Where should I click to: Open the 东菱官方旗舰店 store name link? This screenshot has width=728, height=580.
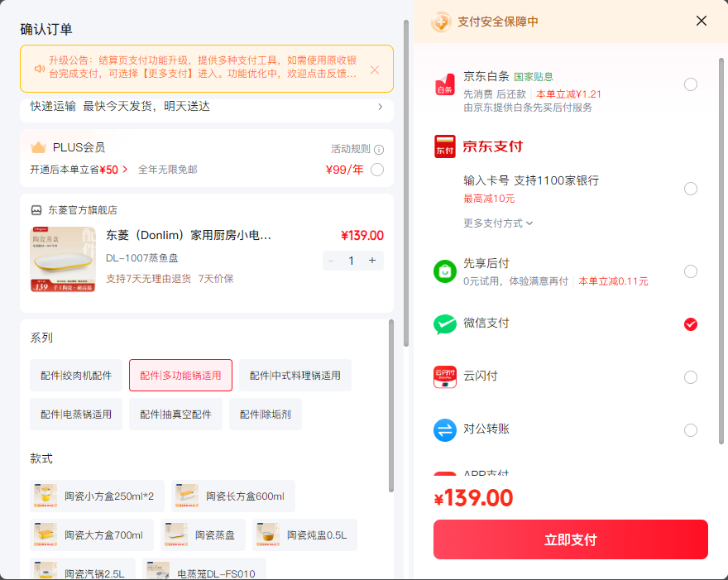pos(83,210)
